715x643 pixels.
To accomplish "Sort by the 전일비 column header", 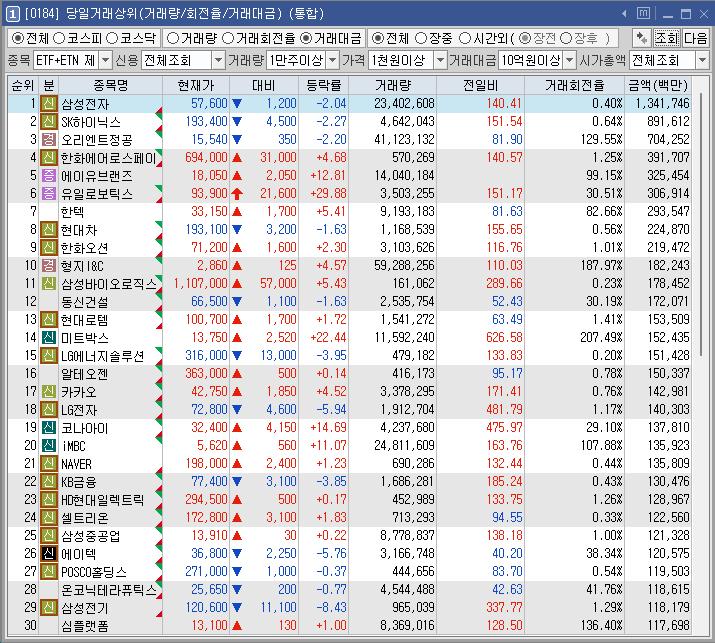I will pyautogui.click(x=481, y=86).
